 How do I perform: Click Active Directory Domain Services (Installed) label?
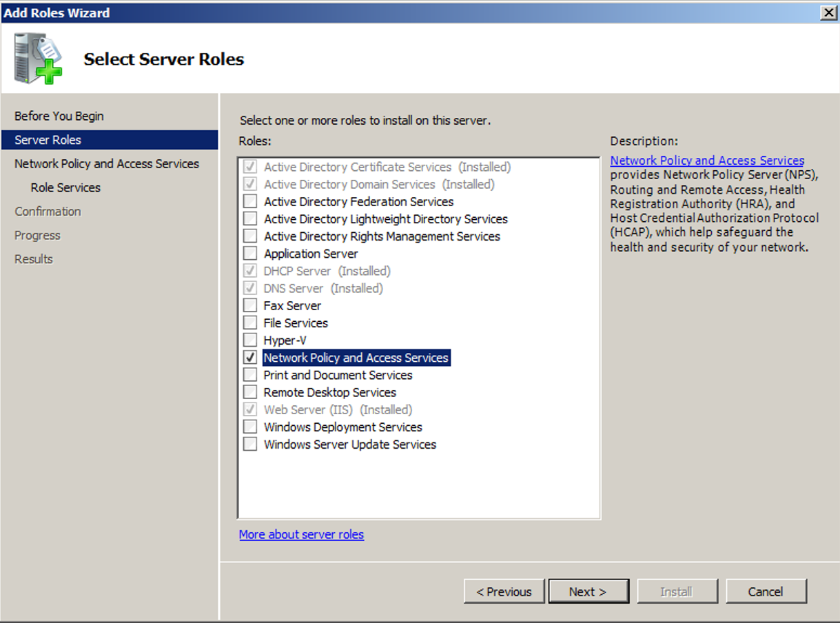coord(379,185)
